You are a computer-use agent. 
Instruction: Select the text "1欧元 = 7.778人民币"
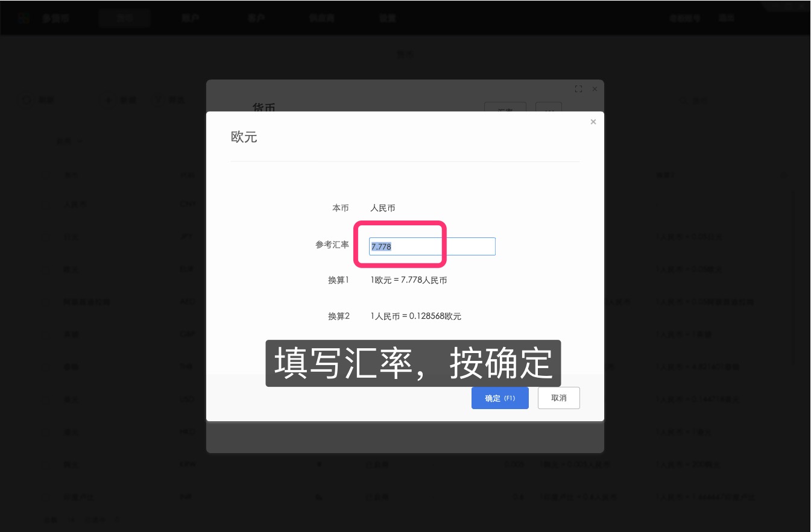409,280
